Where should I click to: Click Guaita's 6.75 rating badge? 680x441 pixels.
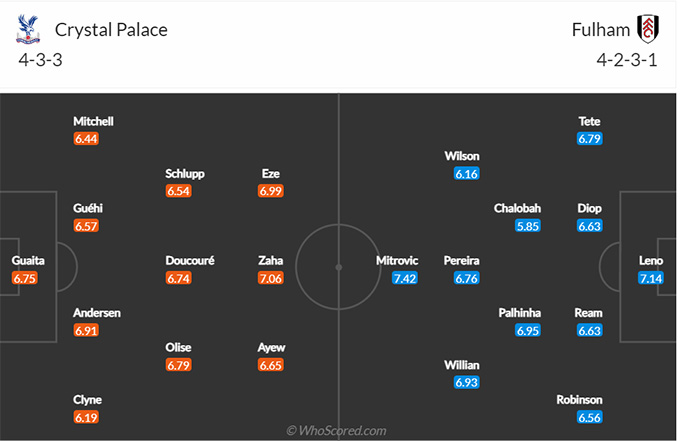pos(26,278)
